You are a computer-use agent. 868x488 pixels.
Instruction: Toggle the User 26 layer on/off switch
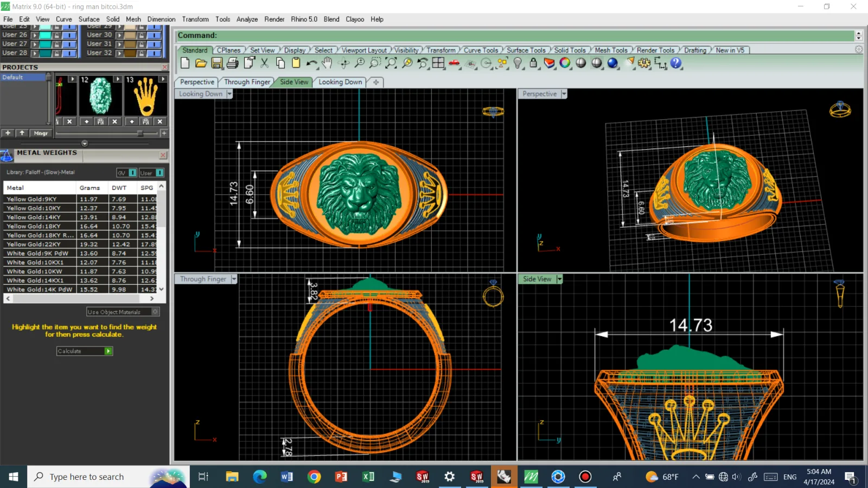click(69, 35)
